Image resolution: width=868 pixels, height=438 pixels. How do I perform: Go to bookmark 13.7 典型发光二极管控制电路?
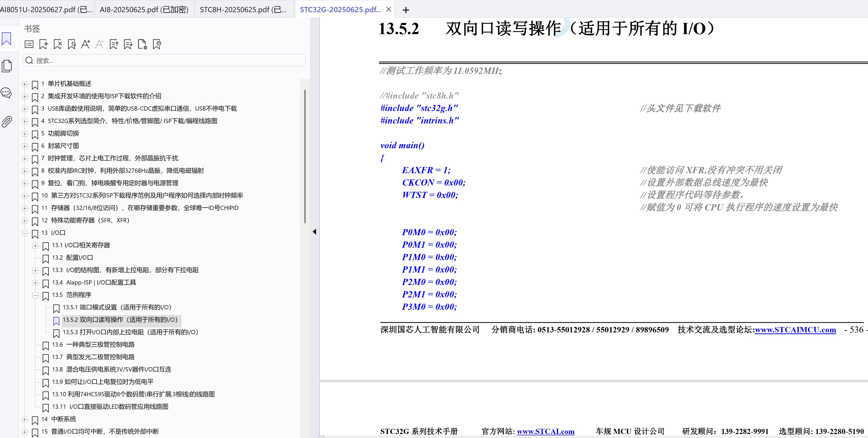[93, 357]
